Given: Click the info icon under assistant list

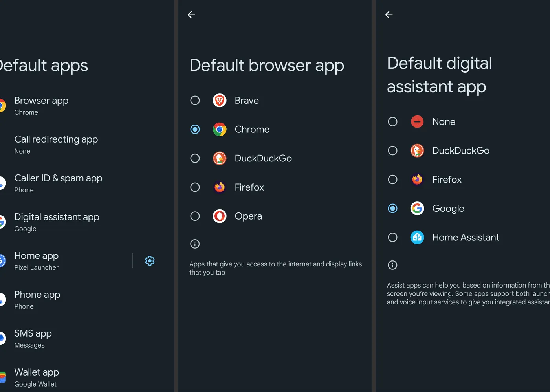Looking at the screenshot, I should (x=392, y=265).
